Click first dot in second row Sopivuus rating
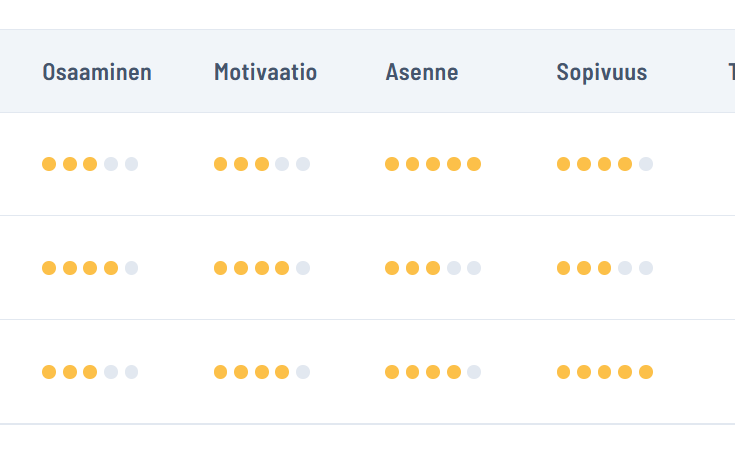The width and height of the screenshot is (735, 461). [x=564, y=268]
